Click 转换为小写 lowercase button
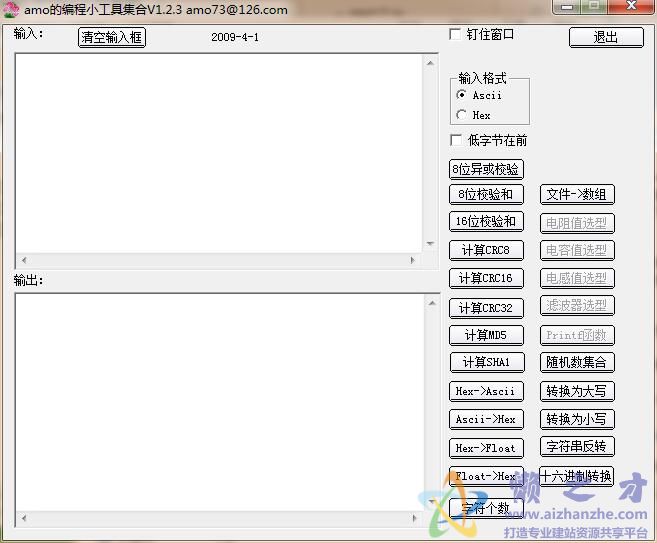Image resolution: width=657 pixels, height=543 pixels. [x=577, y=419]
